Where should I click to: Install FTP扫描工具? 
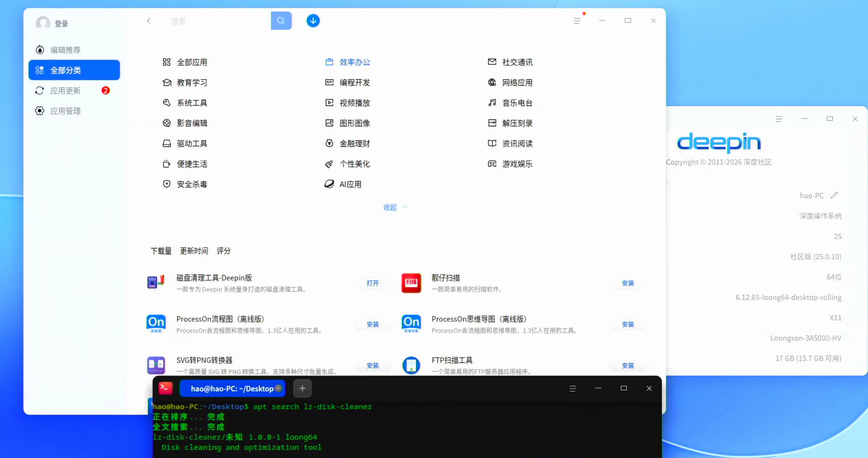[x=628, y=366]
